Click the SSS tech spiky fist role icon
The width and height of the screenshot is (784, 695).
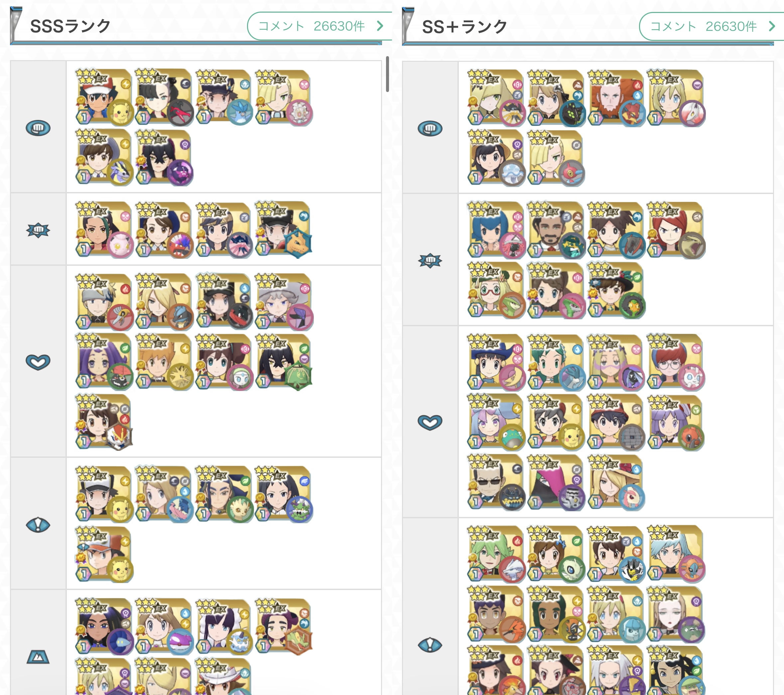(x=38, y=230)
